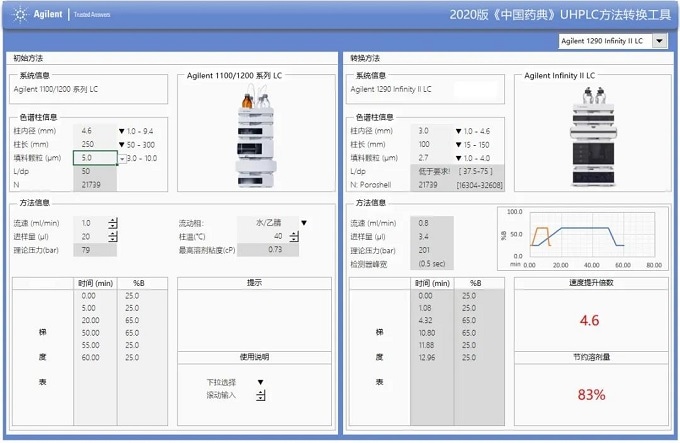Image resolution: width=680 pixels, height=443 pixels.
Task: Adjust the flow rate 1.0 spinner
Action: (x=113, y=223)
